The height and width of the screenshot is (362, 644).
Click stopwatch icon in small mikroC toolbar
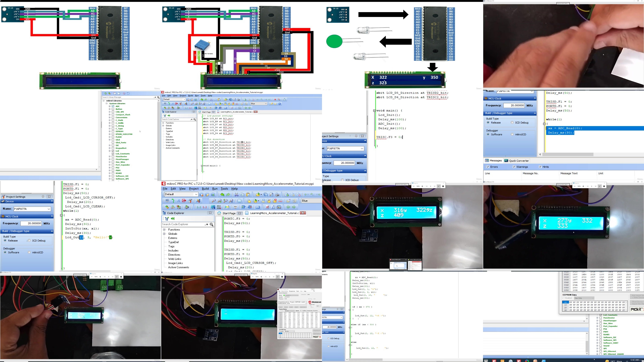pyautogui.click(x=285, y=99)
